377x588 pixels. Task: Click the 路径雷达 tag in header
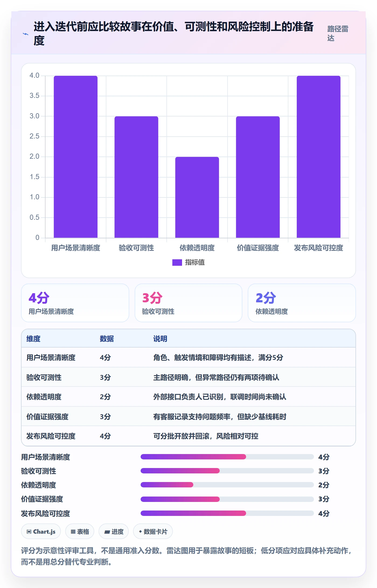338,33
